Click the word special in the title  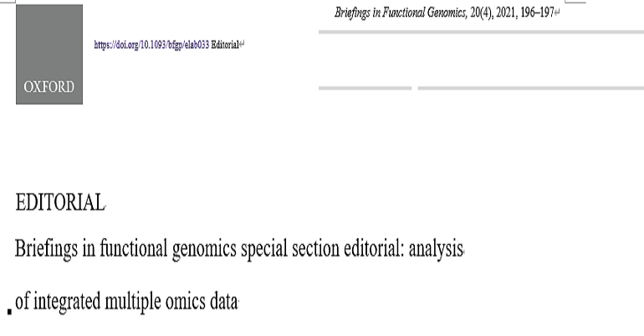click(x=263, y=249)
